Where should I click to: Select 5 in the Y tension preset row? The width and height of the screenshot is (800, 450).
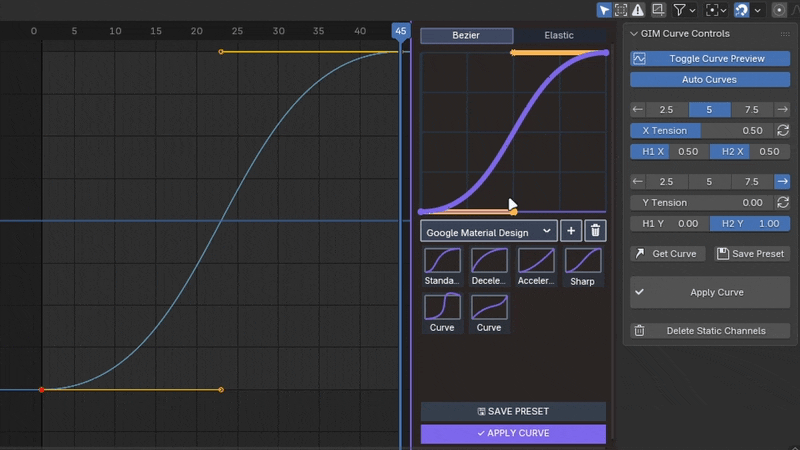(709, 182)
